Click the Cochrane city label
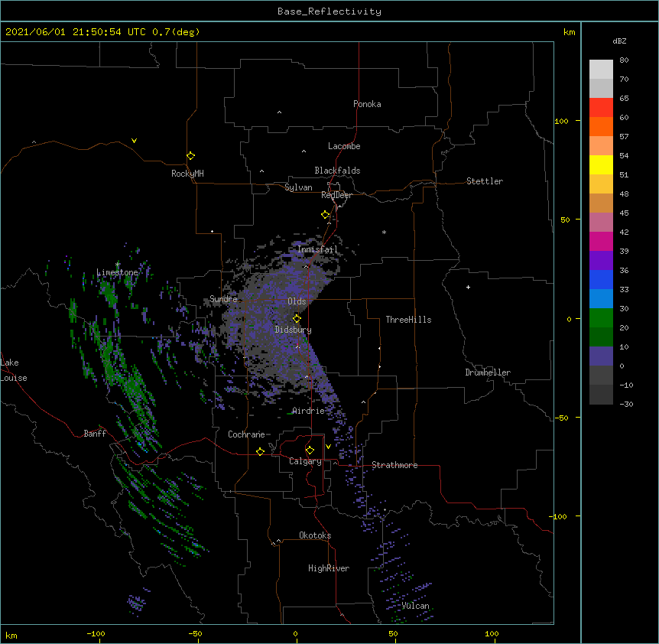Viewport: 659px width, 644px height. pyautogui.click(x=247, y=434)
